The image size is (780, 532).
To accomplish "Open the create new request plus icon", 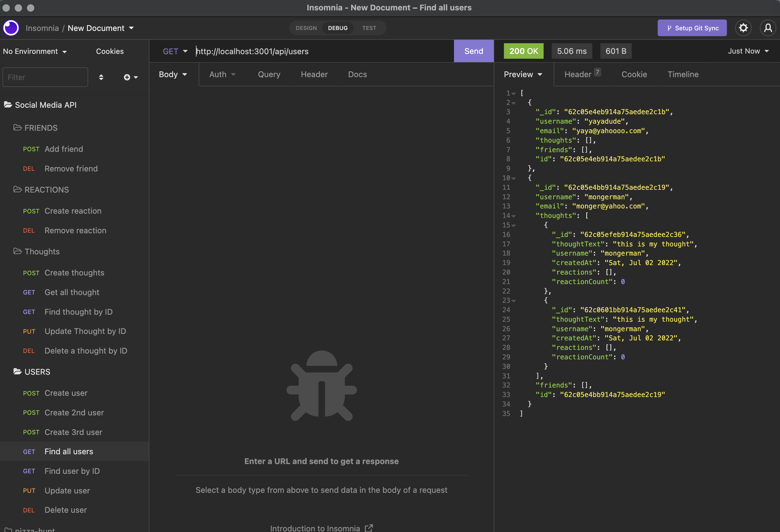I will [127, 77].
